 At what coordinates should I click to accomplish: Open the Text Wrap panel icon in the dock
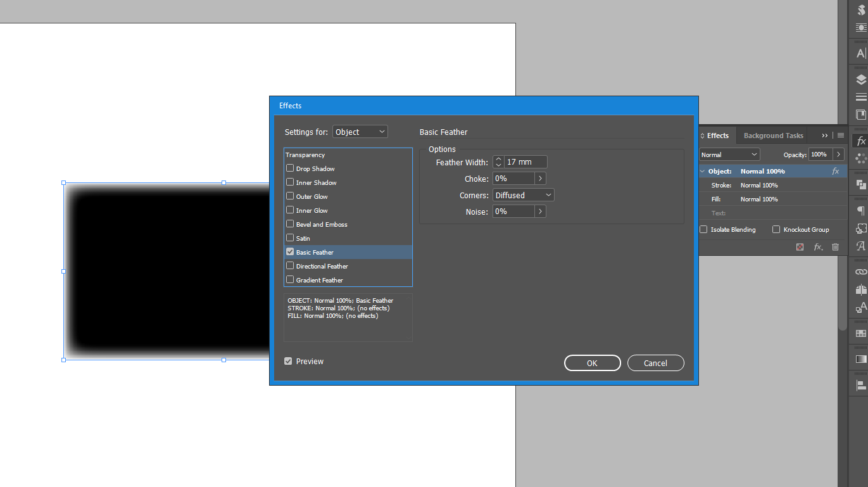[x=861, y=27]
